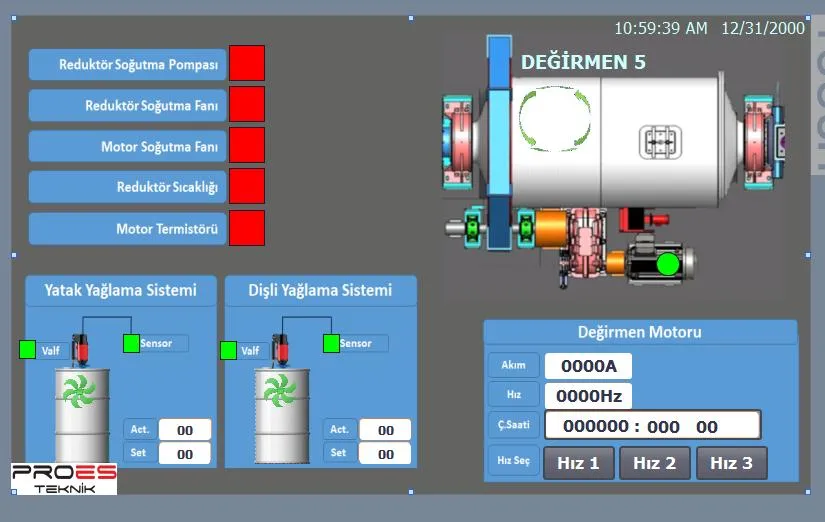Click the Set value field in Dişli Yağlama Sistemi

pos(385,454)
